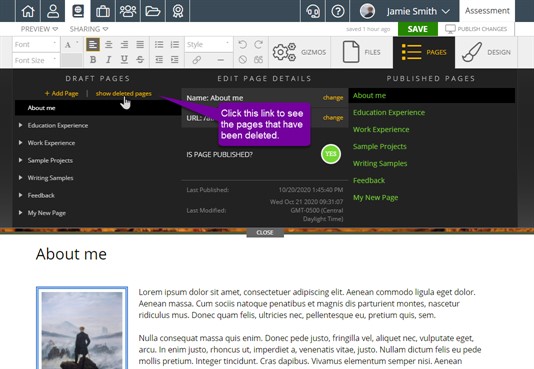This screenshot has height=369, width=534.
Task: Switch to the GIZMOS tab
Action: [x=299, y=52]
